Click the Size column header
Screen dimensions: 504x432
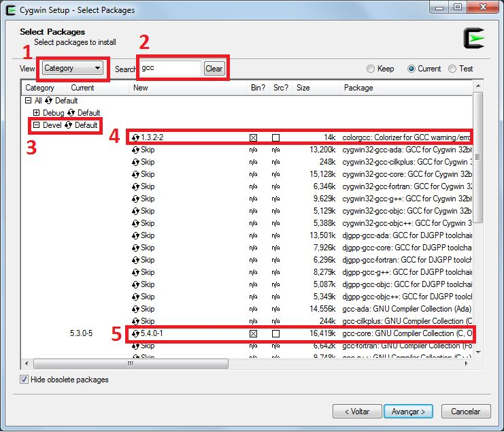[316, 88]
